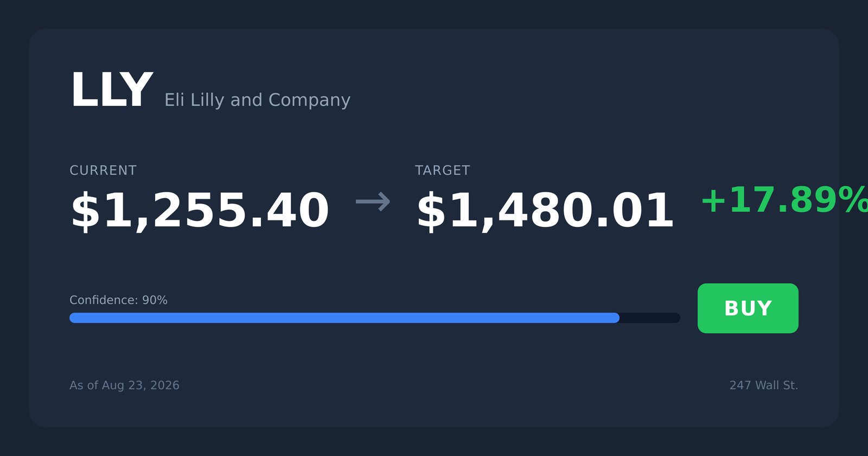
Task: Click the 90% value in the confidence label
Action: pyautogui.click(x=155, y=300)
